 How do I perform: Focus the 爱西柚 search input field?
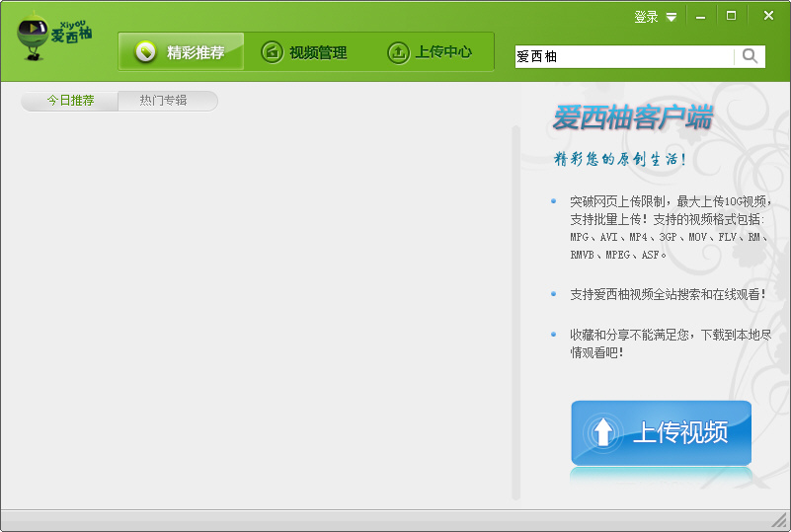pyautogui.click(x=624, y=56)
